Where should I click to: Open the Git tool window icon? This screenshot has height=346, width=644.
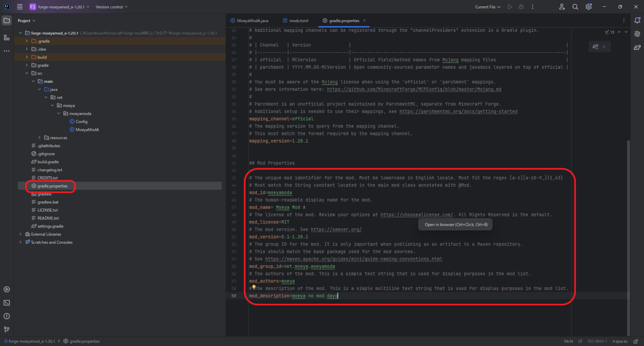(7, 330)
